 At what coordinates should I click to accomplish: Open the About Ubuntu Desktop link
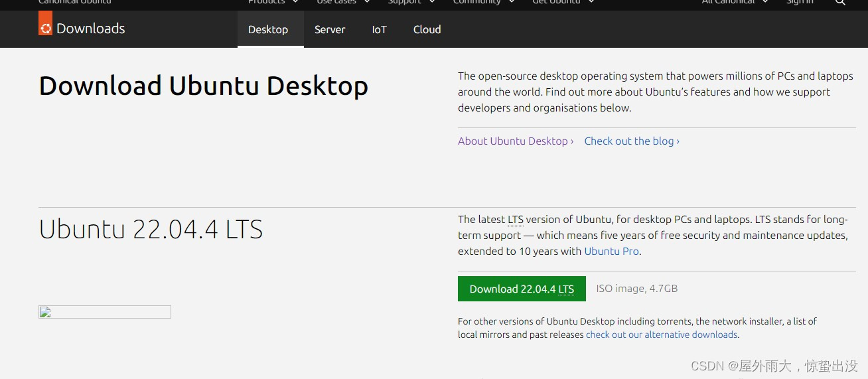[516, 141]
